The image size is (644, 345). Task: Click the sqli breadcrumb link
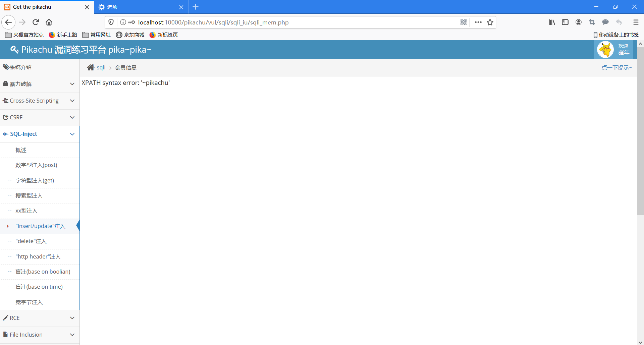coord(101,67)
